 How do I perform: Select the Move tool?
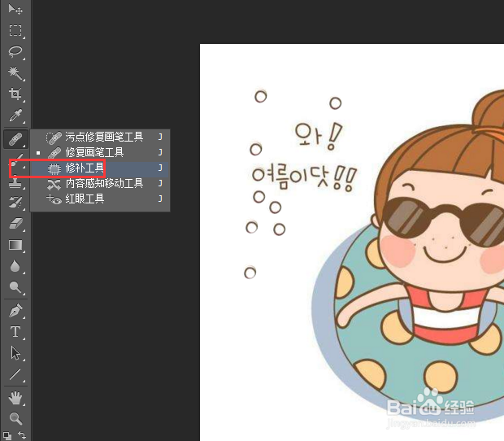[x=15, y=9]
